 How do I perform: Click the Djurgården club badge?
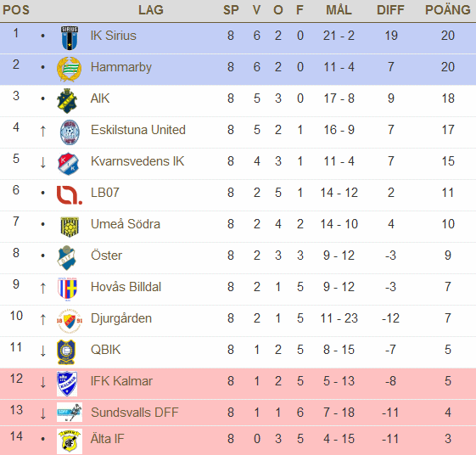tap(70, 321)
